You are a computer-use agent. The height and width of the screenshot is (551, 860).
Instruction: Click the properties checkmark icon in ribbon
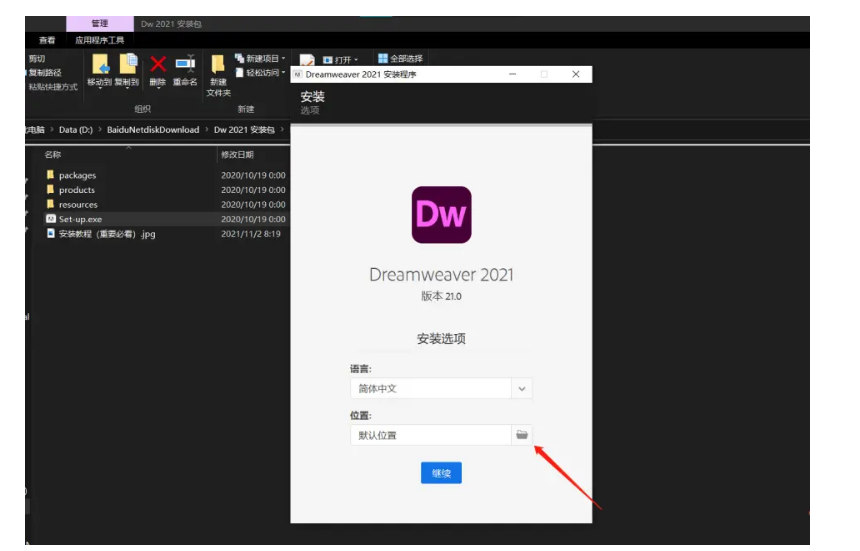tap(307, 60)
